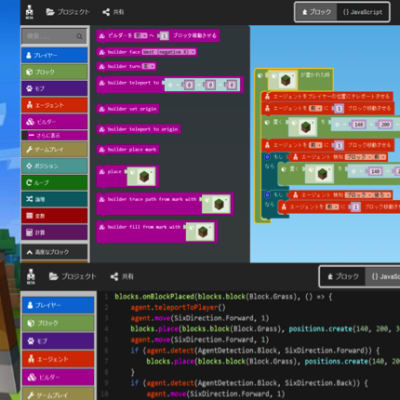Select the JavaScript toggle in the code-view header

click(x=383, y=276)
